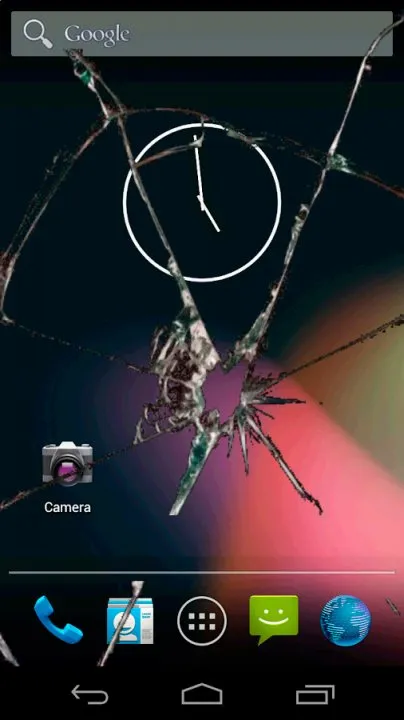Launch the Messaging app
The height and width of the screenshot is (720, 404).
point(274,620)
